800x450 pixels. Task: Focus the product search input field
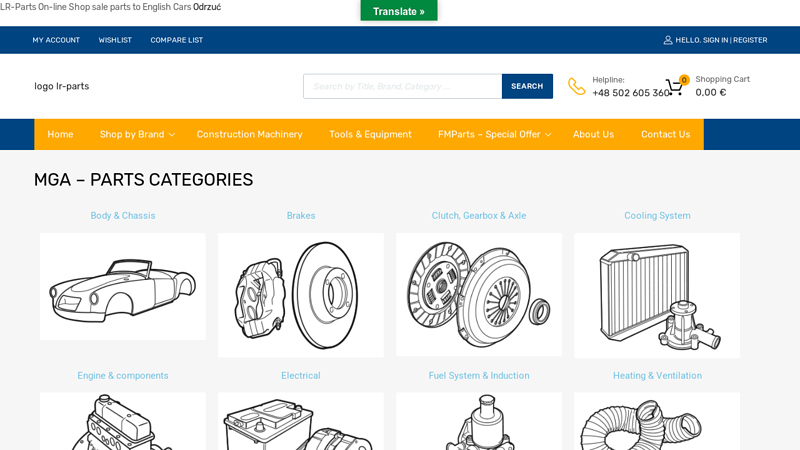pyautogui.click(x=403, y=86)
